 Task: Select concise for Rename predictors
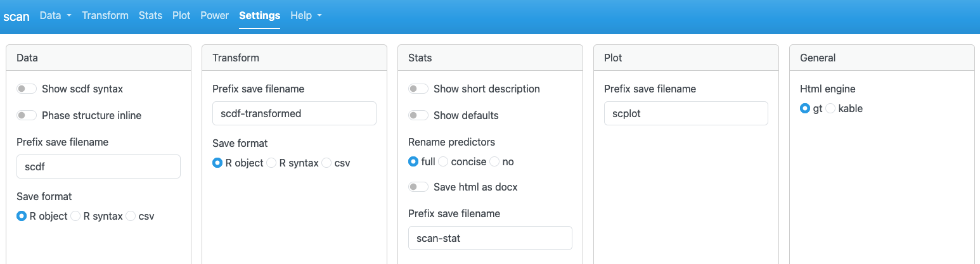(x=444, y=161)
